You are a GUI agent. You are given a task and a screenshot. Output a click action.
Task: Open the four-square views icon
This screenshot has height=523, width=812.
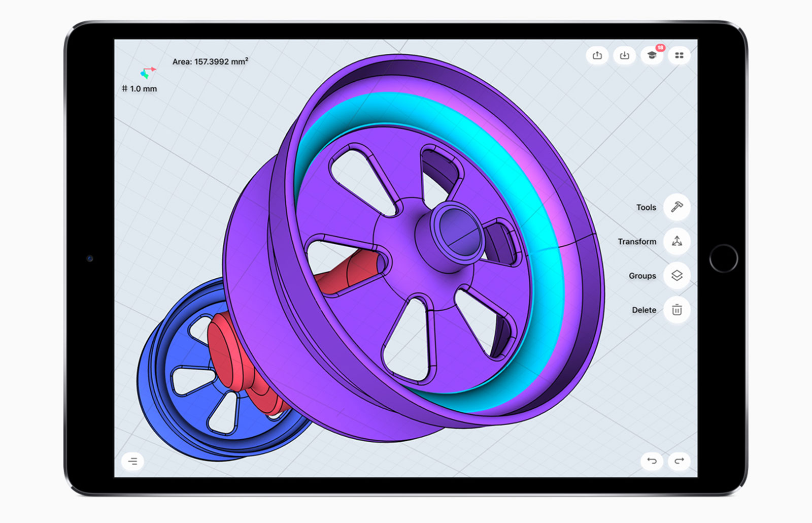pos(679,55)
